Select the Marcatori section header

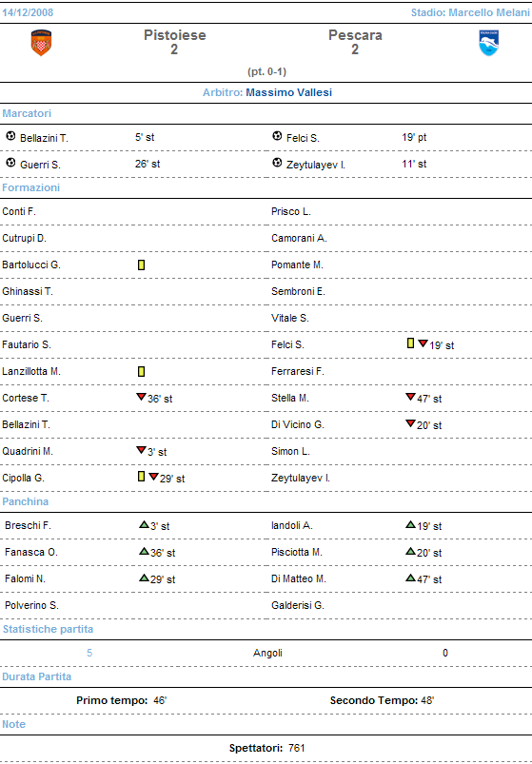tap(27, 113)
